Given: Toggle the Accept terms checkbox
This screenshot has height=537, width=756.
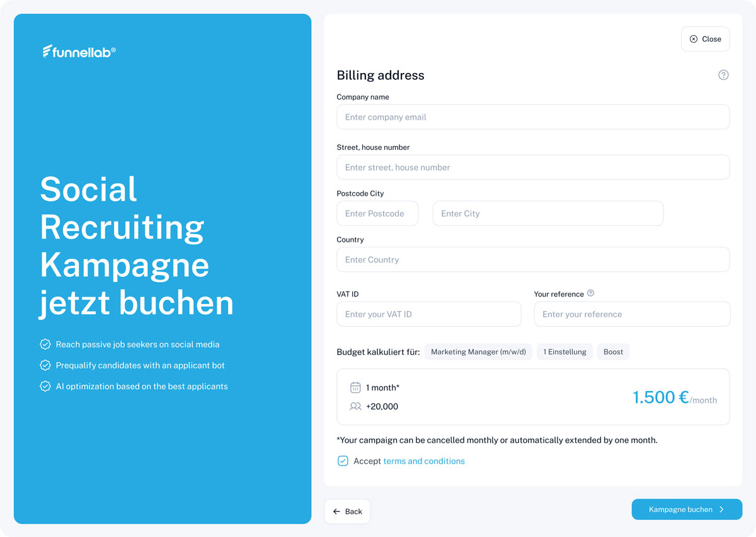Looking at the screenshot, I should click(343, 461).
